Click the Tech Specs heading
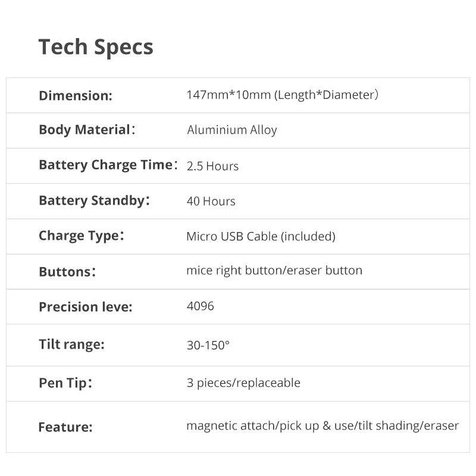This screenshot has height=476, width=476. pos(96,47)
